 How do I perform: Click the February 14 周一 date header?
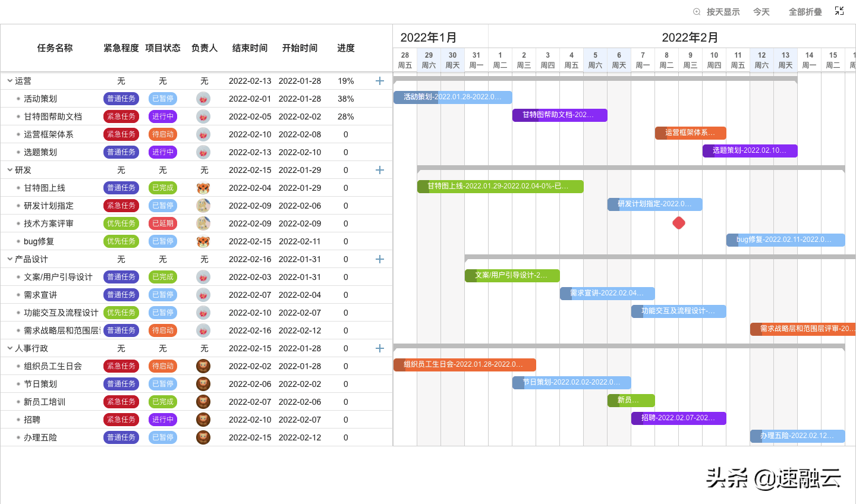[x=809, y=60]
